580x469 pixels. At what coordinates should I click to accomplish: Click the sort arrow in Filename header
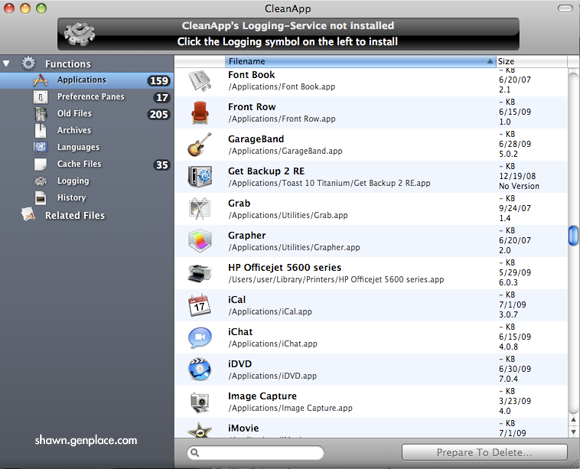(x=490, y=61)
